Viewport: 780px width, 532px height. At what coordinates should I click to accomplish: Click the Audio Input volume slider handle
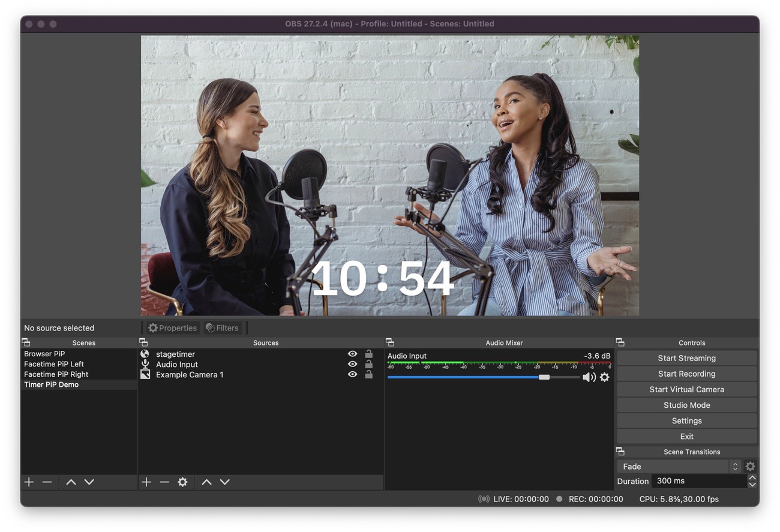[544, 377]
